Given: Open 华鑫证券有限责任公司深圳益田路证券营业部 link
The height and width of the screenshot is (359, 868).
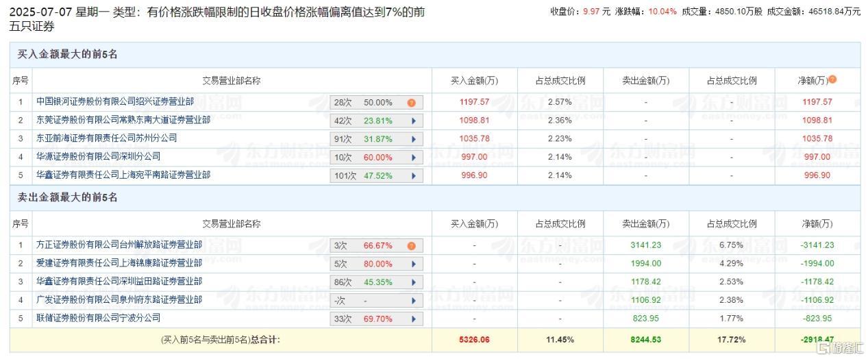Looking at the screenshot, I should pyautogui.click(x=119, y=282).
